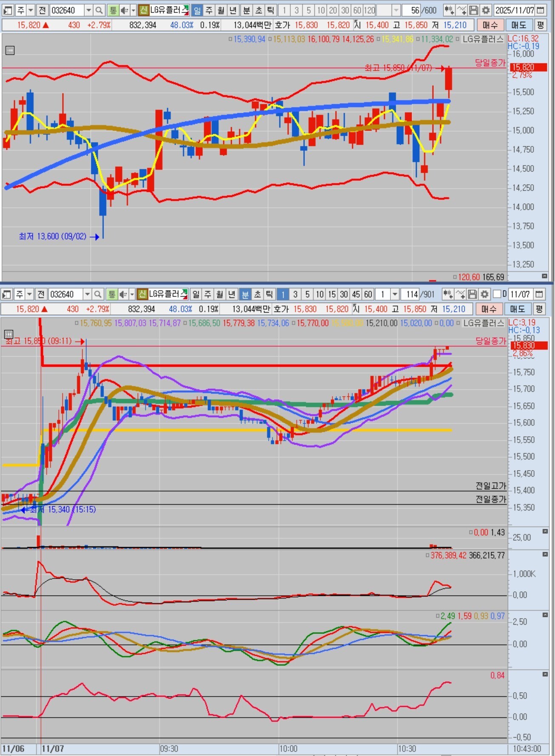Click the search magnifier in the lower chart toolbar

[98, 294]
